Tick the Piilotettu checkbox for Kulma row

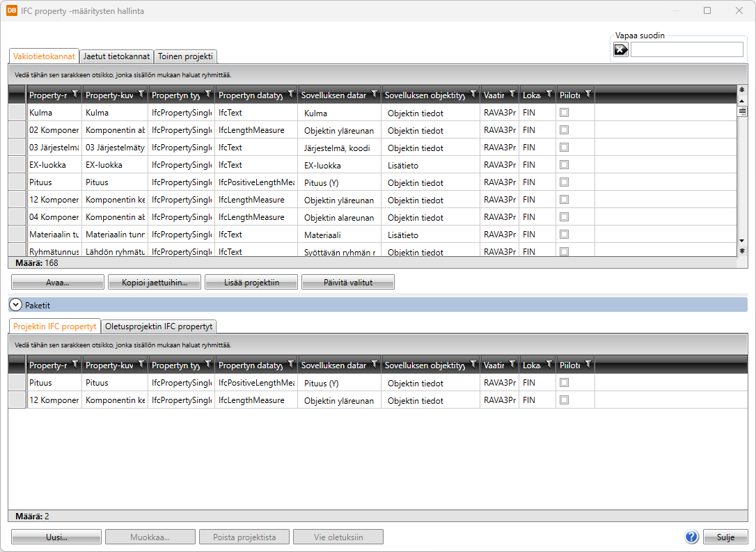(x=564, y=112)
